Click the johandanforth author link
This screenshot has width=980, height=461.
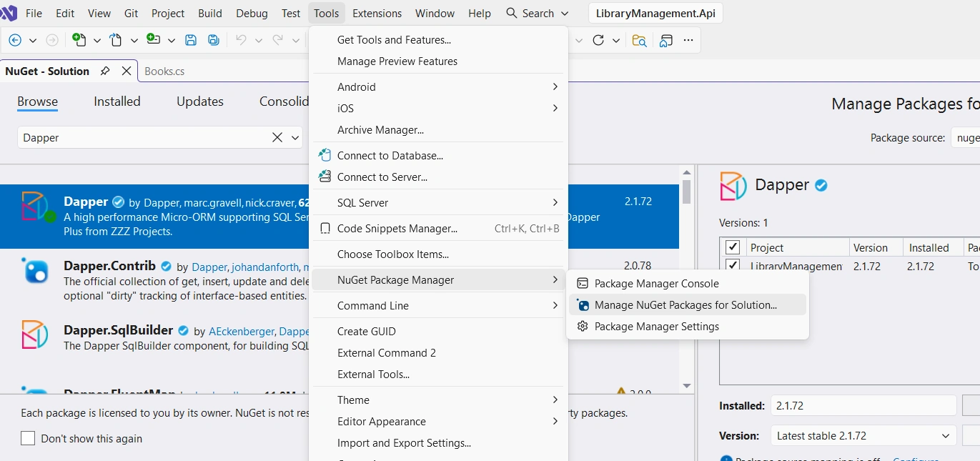tap(264, 267)
